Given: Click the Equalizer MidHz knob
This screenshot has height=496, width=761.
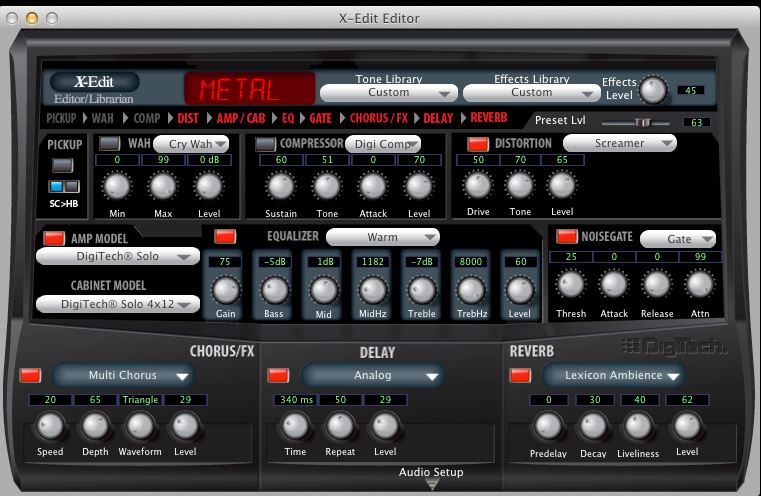Looking at the screenshot, I should (x=373, y=290).
